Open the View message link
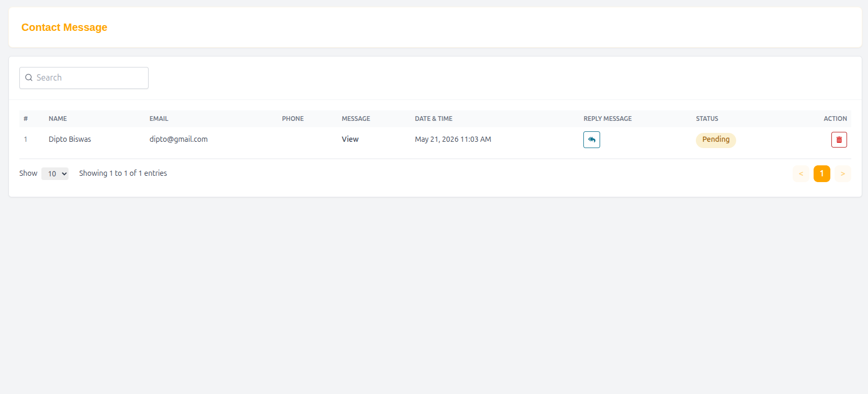The image size is (868, 394). [350, 139]
